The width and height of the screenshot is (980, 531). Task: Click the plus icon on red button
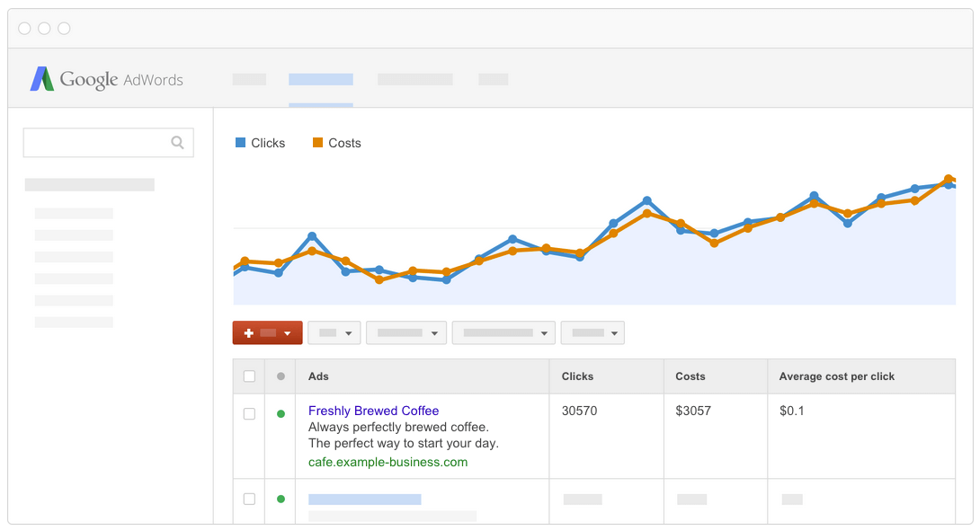click(x=249, y=333)
